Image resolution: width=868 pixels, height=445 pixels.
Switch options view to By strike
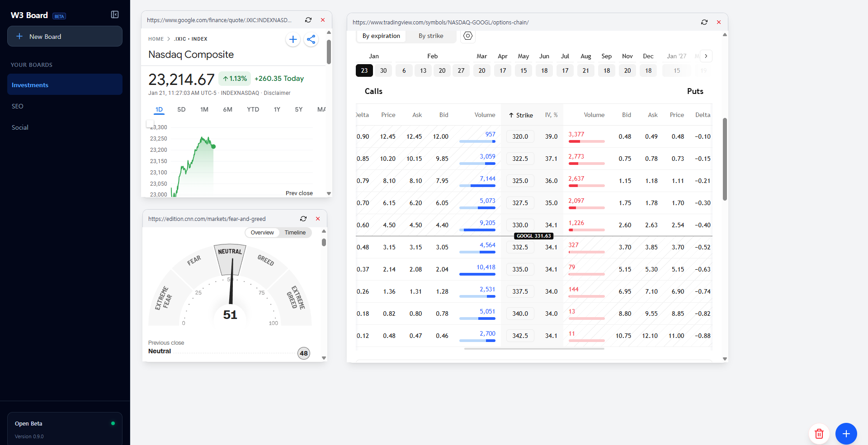[431, 36]
